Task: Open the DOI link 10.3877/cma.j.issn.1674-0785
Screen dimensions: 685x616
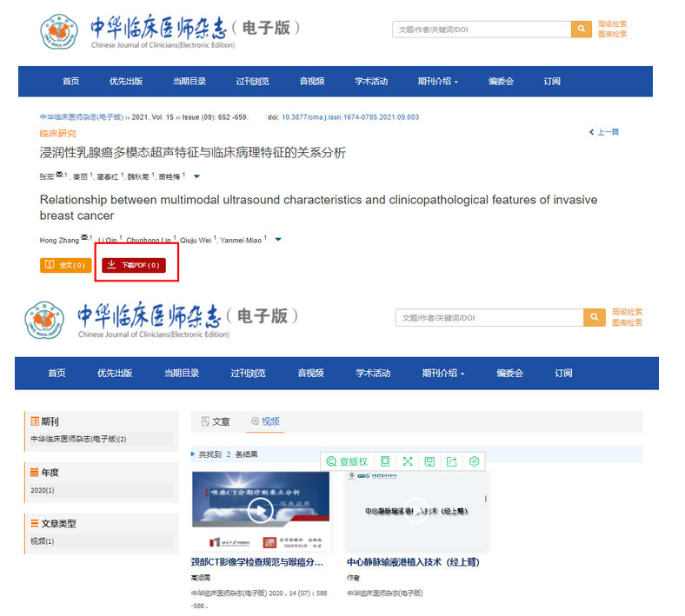Action: click(x=350, y=117)
